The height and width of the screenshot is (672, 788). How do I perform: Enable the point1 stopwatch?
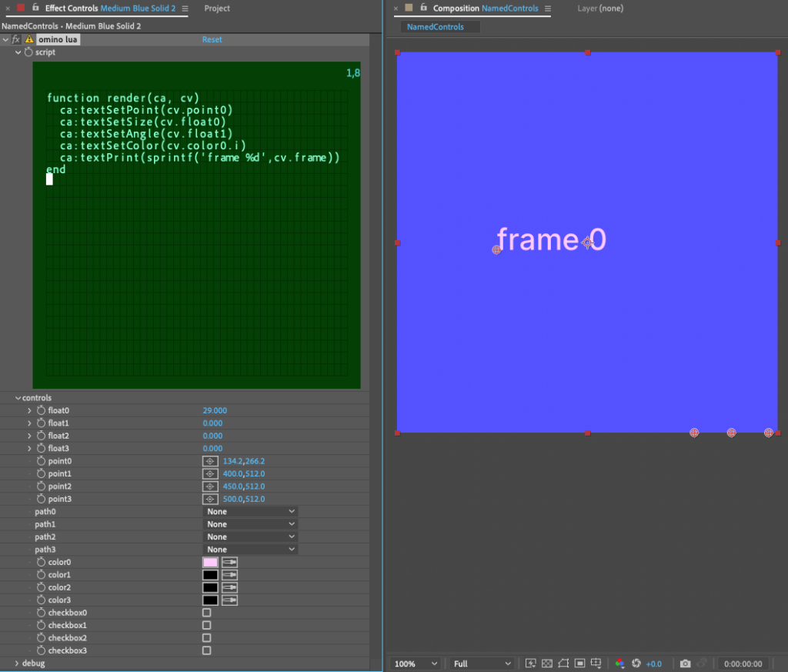point(42,473)
